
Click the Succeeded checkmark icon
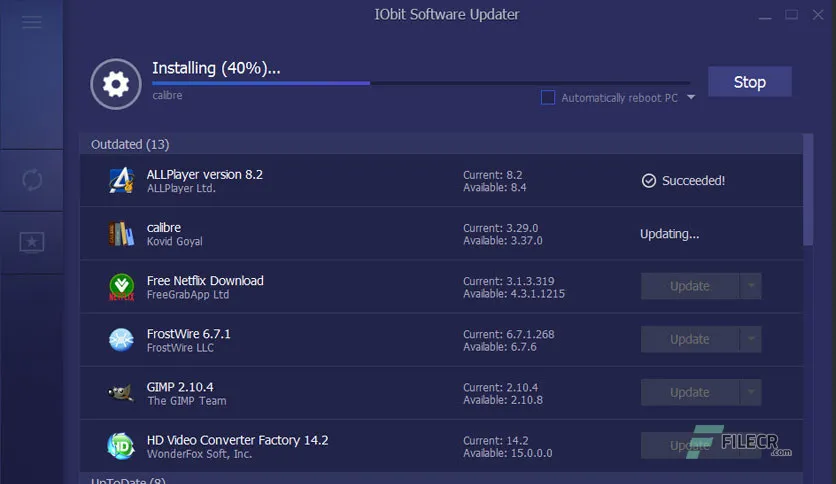coord(648,181)
